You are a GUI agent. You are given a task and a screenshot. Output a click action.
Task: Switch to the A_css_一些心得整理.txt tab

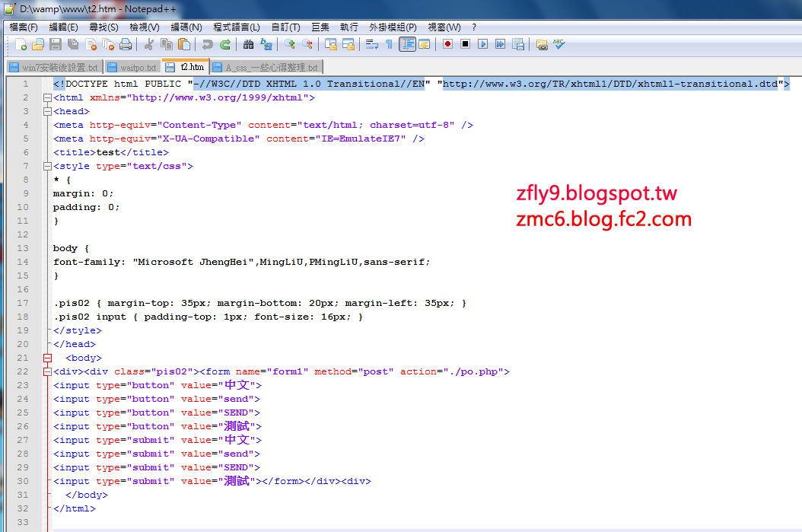pos(266,68)
